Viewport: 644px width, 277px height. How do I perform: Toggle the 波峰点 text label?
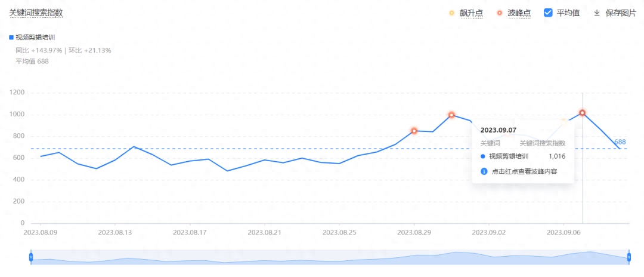519,13
